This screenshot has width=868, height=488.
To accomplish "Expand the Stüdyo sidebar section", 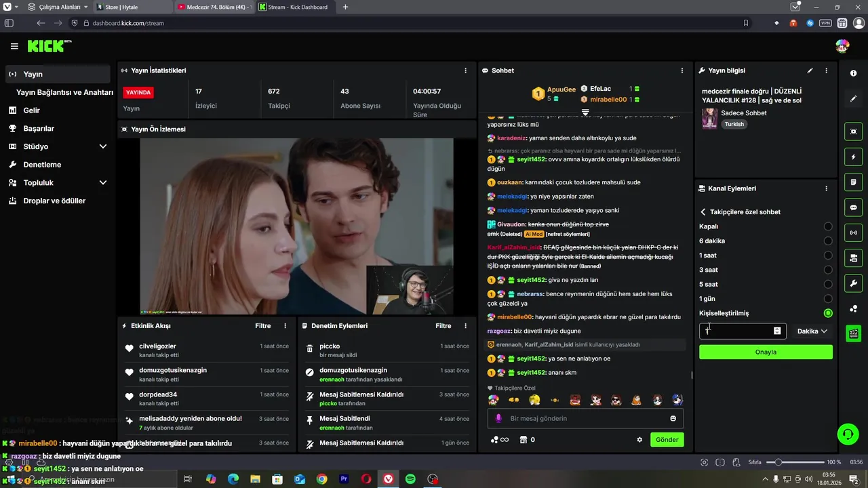I will 103,146.
